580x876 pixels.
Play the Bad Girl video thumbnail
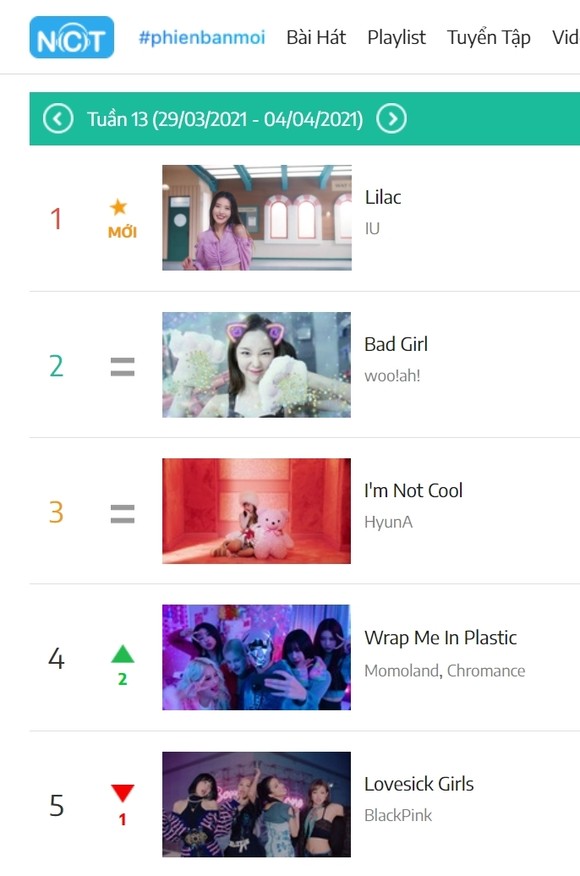click(256, 365)
